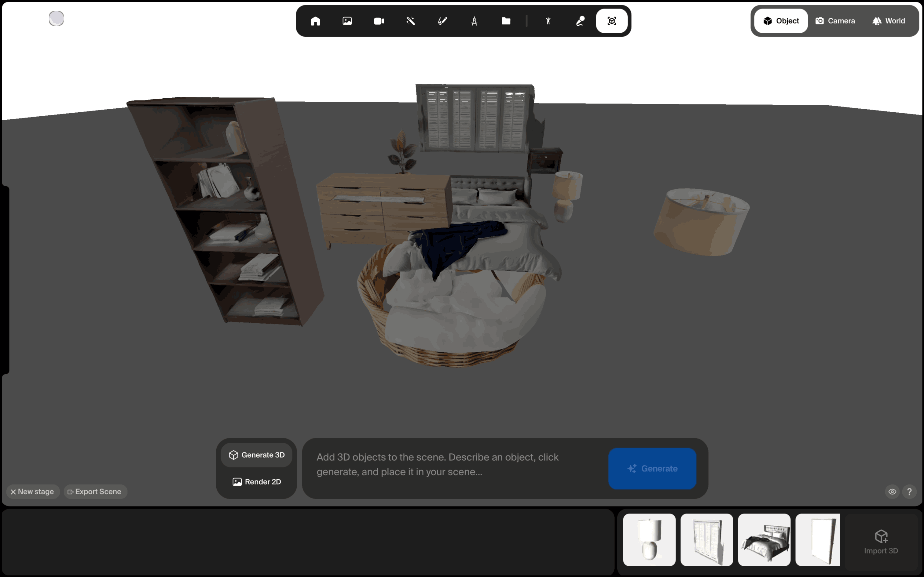
Task: Select Render 2D mode
Action: (x=257, y=482)
